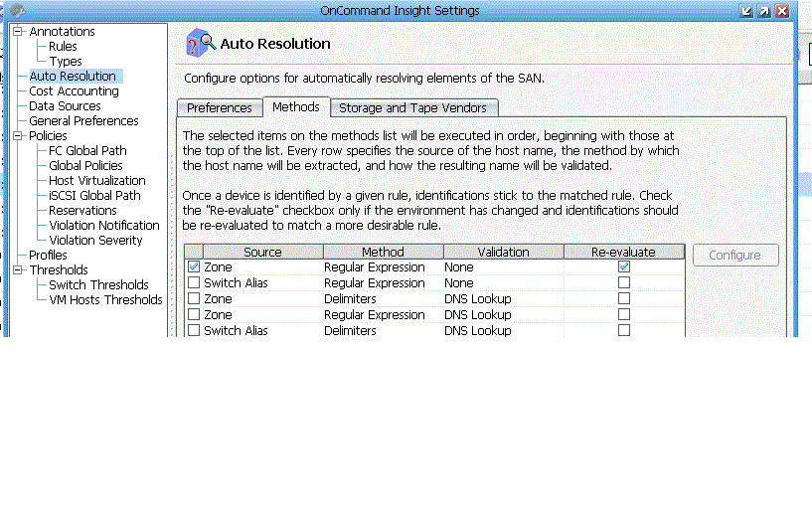Select FC Global Path policy
This screenshot has height=529, width=812.
[x=87, y=151]
